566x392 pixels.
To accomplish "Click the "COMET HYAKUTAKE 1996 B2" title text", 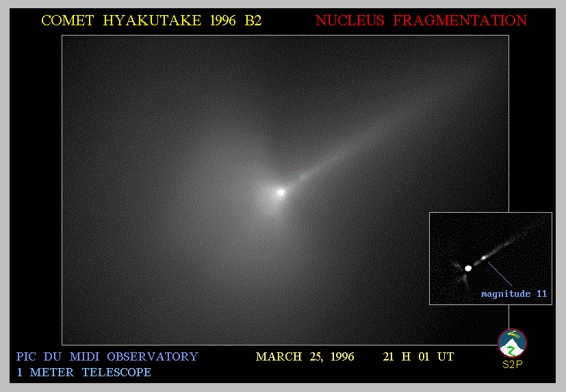I will click(x=151, y=21).
